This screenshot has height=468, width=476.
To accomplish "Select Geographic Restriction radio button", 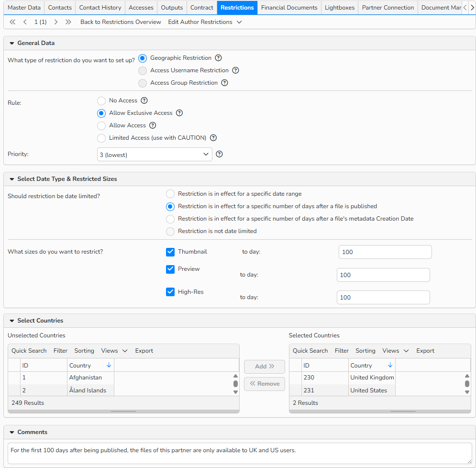I will click(x=143, y=58).
